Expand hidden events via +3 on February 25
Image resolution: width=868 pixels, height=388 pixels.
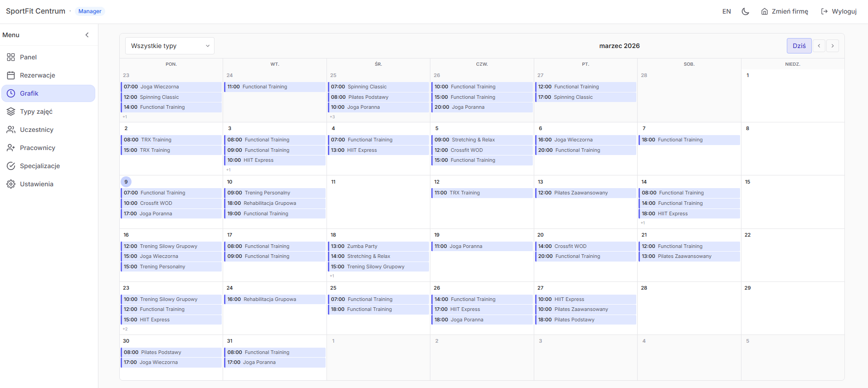pos(332,117)
